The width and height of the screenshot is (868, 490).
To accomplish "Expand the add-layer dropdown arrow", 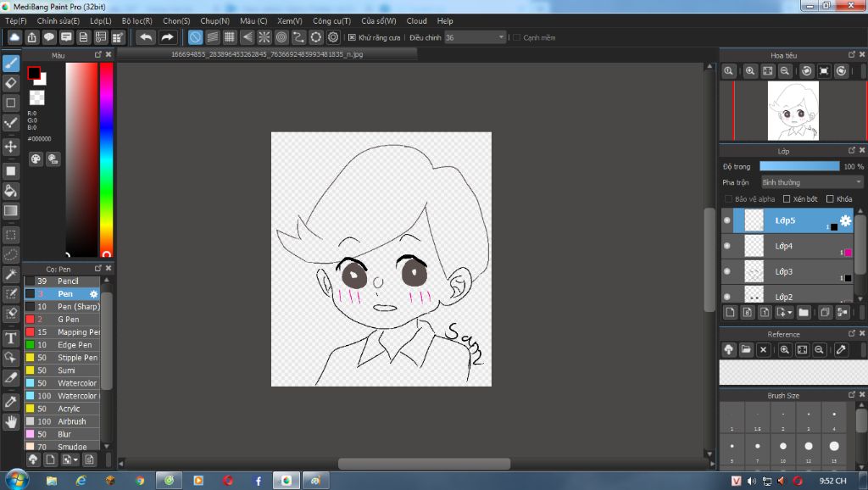I will tap(790, 313).
